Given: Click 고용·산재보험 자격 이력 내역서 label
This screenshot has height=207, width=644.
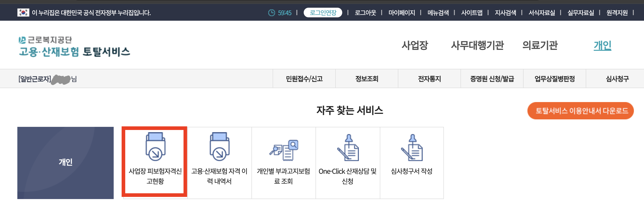Looking at the screenshot, I should click(219, 176).
